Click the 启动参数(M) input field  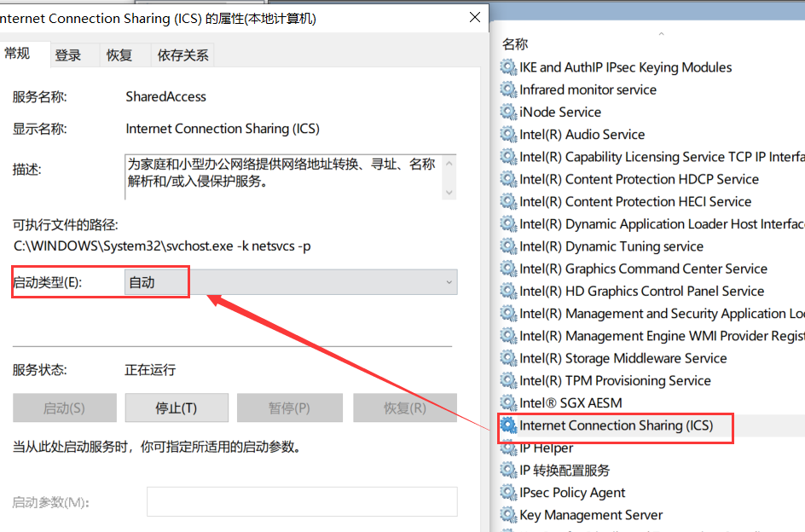click(x=302, y=501)
